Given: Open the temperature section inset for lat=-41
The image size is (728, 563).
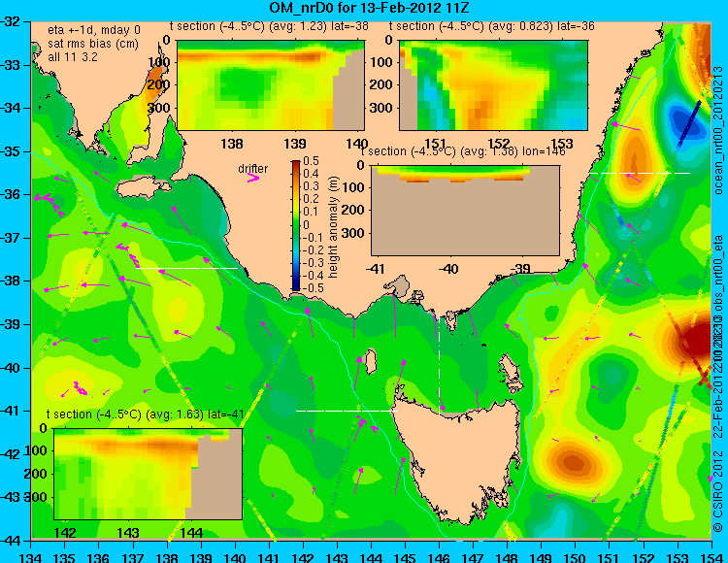Looking at the screenshot, I should [149, 474].
